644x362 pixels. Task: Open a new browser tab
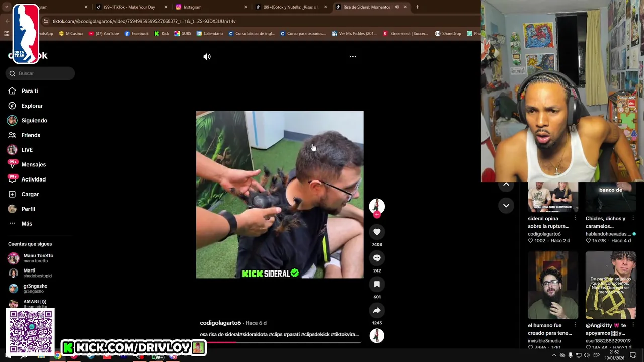coord(417,7)
